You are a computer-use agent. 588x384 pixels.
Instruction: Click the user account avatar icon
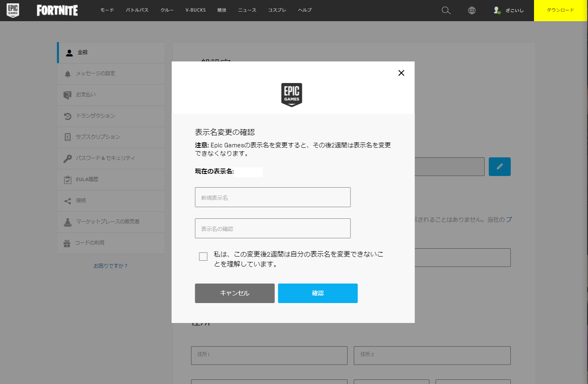(x=497, y=10)
